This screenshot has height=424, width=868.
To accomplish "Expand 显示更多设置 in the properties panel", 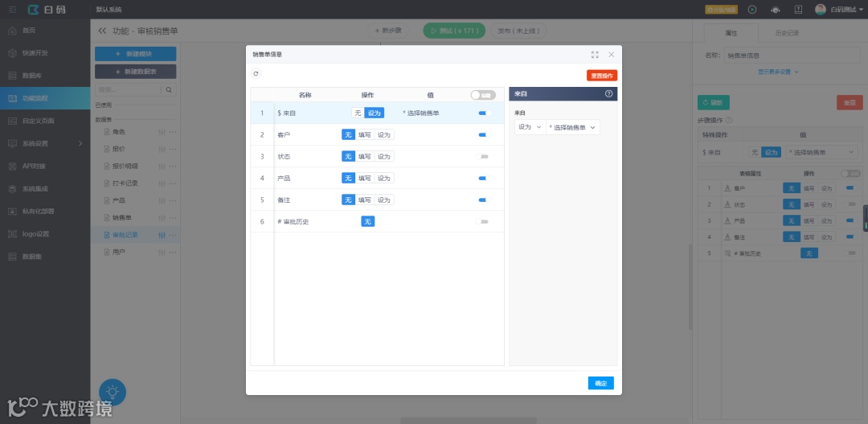I will pyautogui.click(x=778, y=72).
